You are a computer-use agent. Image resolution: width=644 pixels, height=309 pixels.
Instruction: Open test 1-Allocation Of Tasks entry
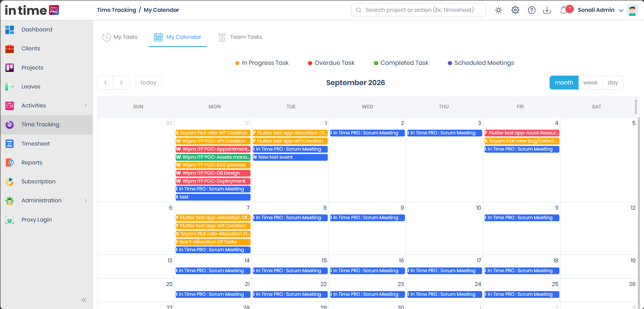pos(213,242)
